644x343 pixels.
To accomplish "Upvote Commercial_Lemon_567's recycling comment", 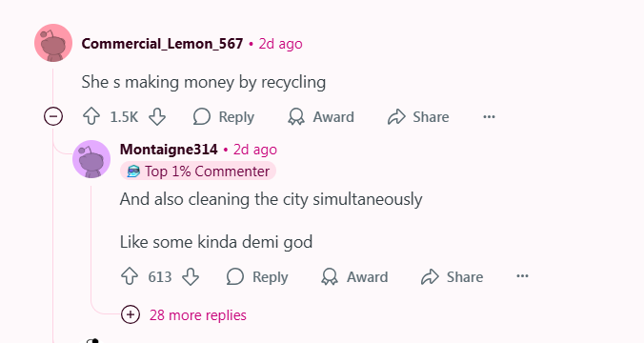I will pyautogui.click(x=91, y=116).
